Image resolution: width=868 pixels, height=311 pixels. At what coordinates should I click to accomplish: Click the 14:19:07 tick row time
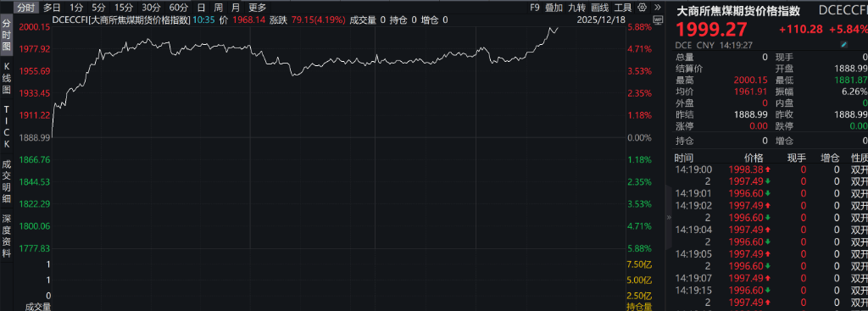pyautogui.click(x=693, y=278)
